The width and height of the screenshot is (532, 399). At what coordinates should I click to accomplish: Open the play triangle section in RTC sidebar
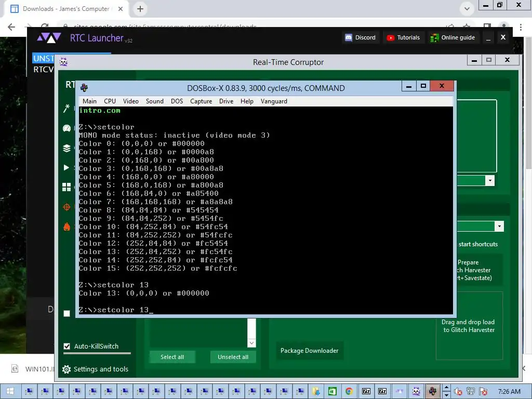pyautogui.click(x=66, y=168)
